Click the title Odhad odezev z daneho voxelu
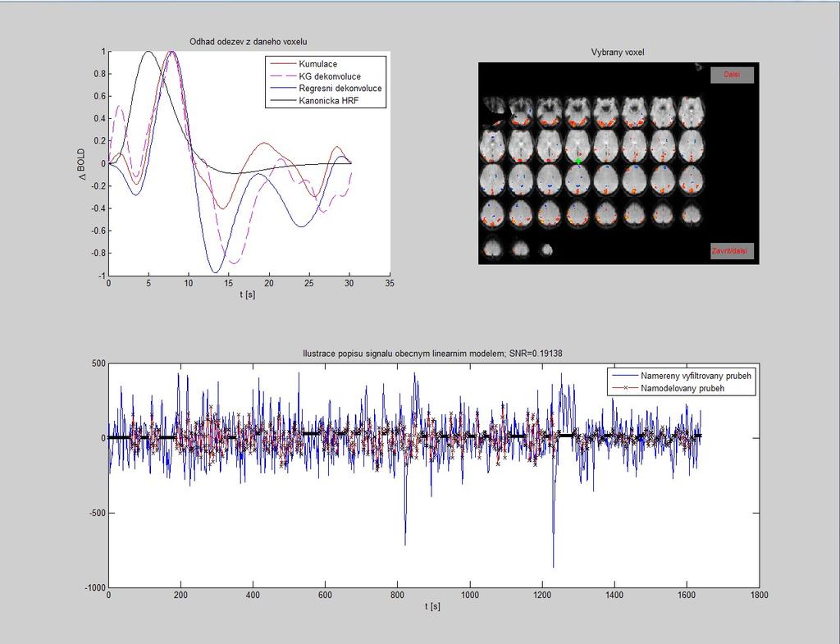840x644 pixels. pyautogui.click(x=249, y=41)
